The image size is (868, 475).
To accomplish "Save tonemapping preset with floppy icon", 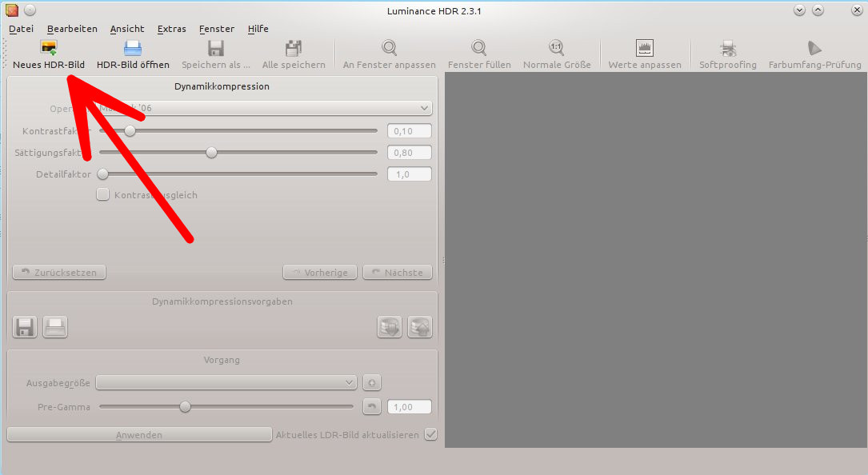I will point(25,327).
